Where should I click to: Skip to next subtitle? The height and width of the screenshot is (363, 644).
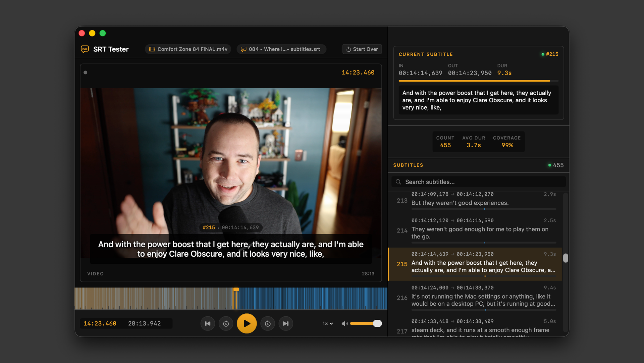click(x=286, y=323)
